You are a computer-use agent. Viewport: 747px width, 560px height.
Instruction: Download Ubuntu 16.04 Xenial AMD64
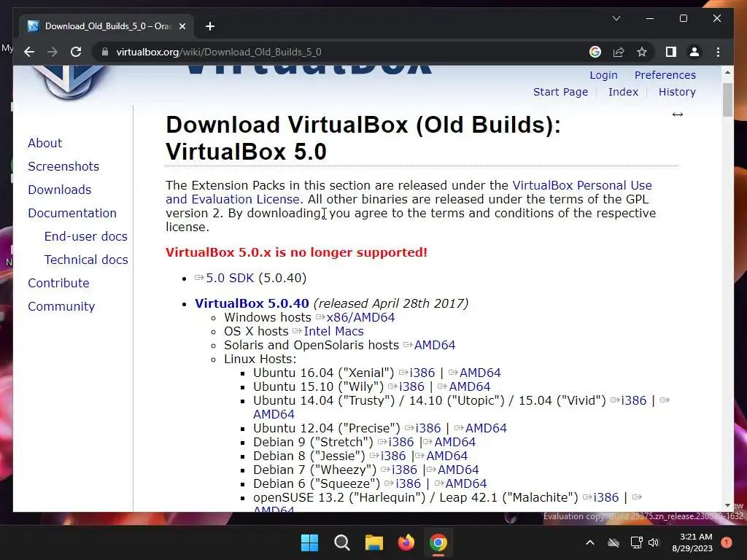[x=480, y=373]
